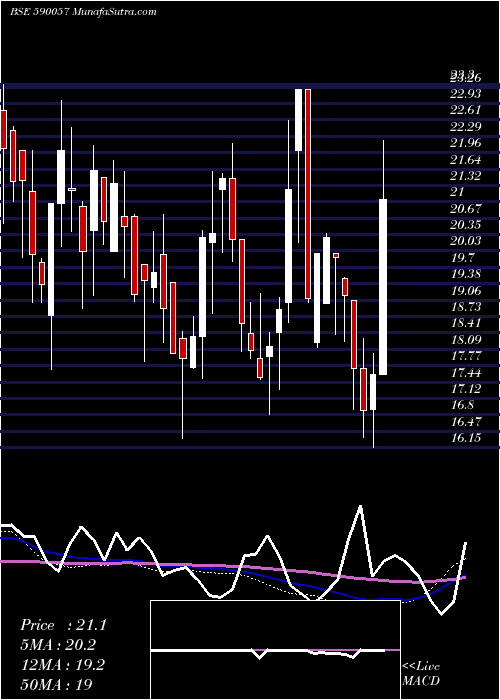Click the 19.06 price axis label
Image resolution: width=500 pixels, height=700 pixels.
pos(466,290)
